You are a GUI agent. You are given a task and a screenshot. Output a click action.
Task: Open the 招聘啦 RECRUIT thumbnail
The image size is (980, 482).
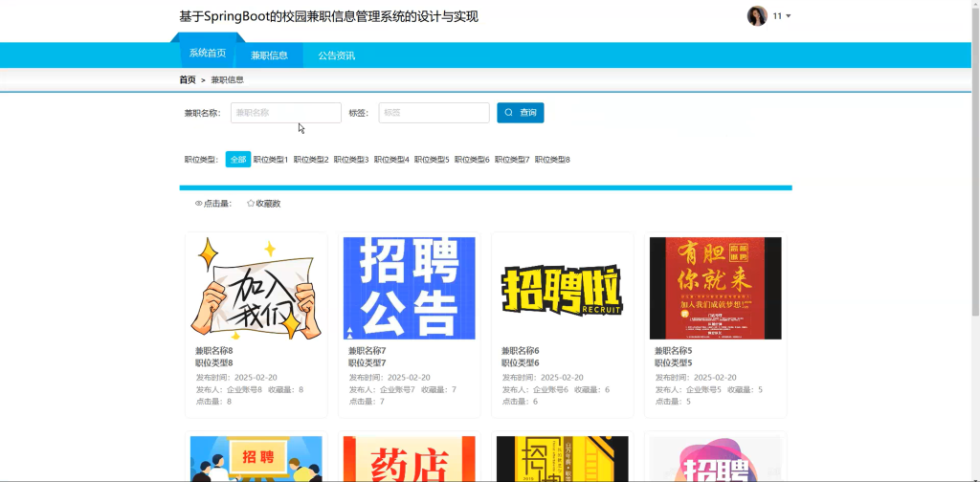pos(563,288)
